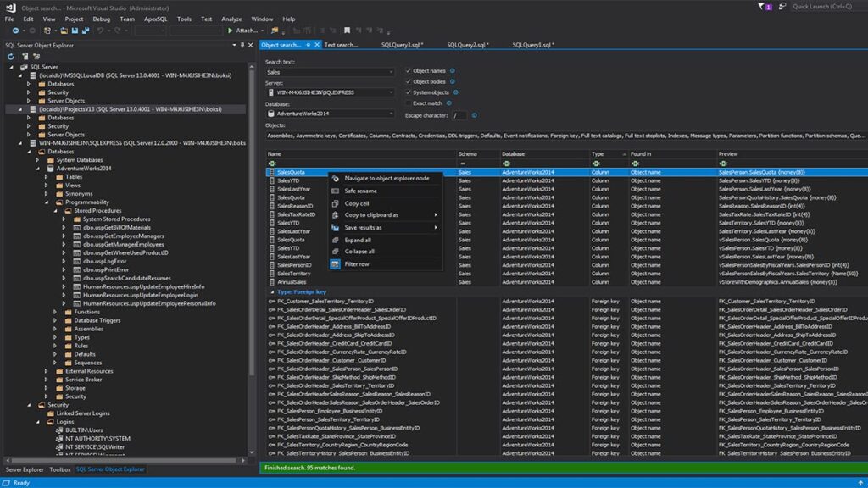Click the Safe rename icon in context menu
Viewport: 868px width, 488px height.
tap(335, 191)
